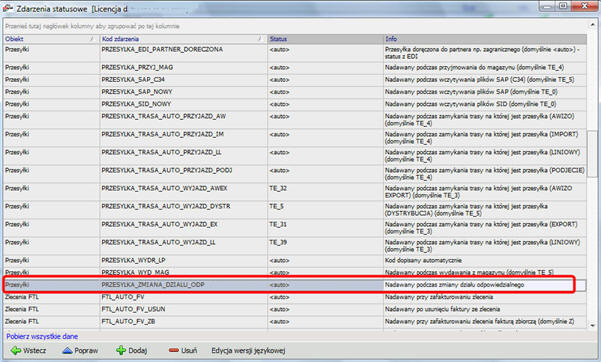The height and width of the screenshot is (362, 601).
Task: Click the Usuń button label
Action: tap(189, 350)
